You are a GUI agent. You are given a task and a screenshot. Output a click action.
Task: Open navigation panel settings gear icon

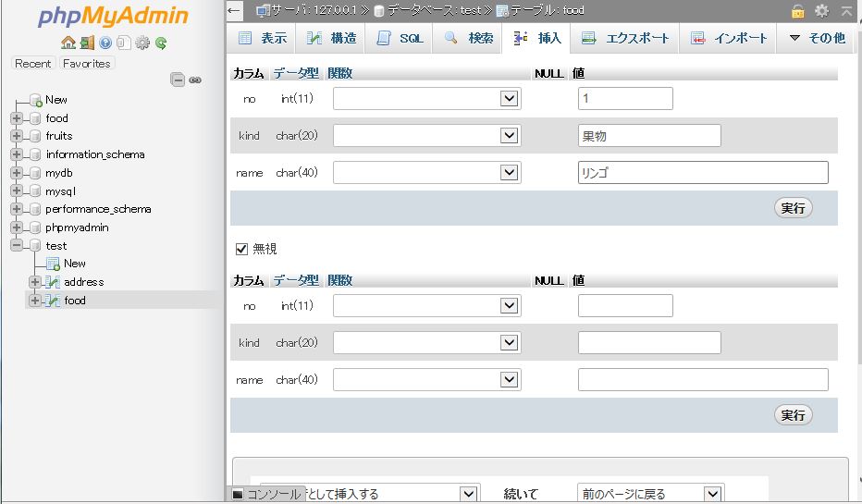[142, 43]
